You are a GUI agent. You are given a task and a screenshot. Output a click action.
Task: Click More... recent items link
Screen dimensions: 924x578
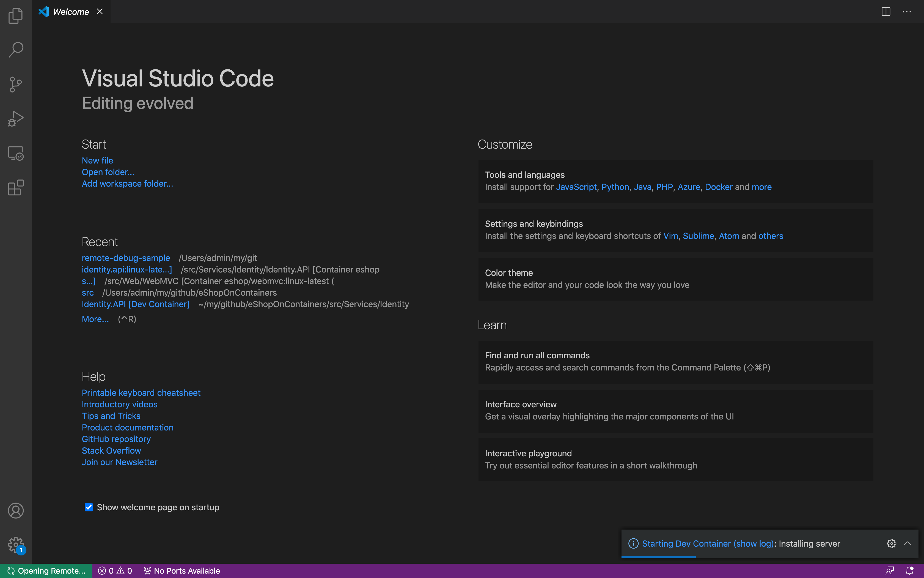pos(95,319)
